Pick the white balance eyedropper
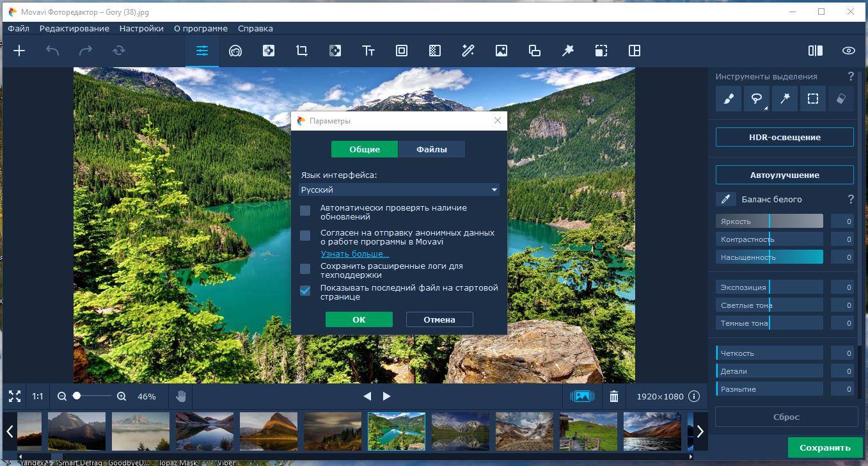Viewport: 868px width, 466px height. point(725,199)
